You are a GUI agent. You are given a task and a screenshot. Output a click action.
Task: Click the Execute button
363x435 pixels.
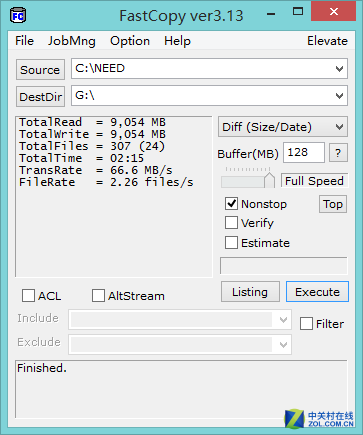click(317, 292)
